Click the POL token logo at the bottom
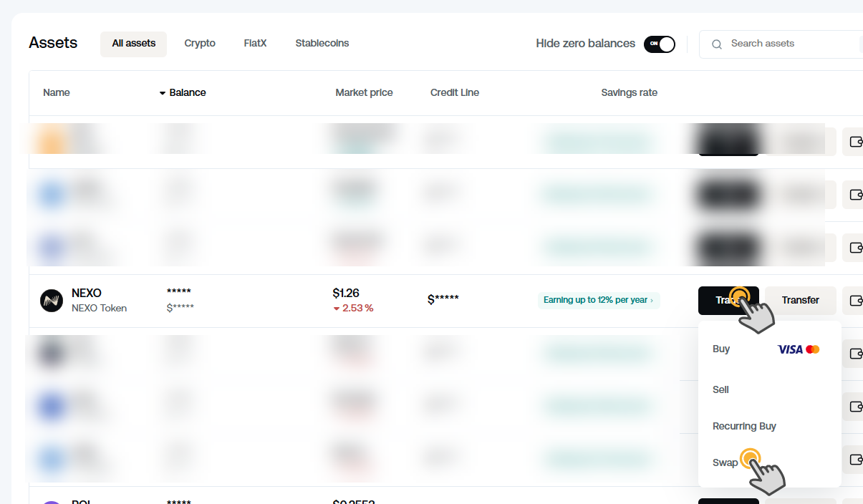The image size is (863, 504). (51, 500)
